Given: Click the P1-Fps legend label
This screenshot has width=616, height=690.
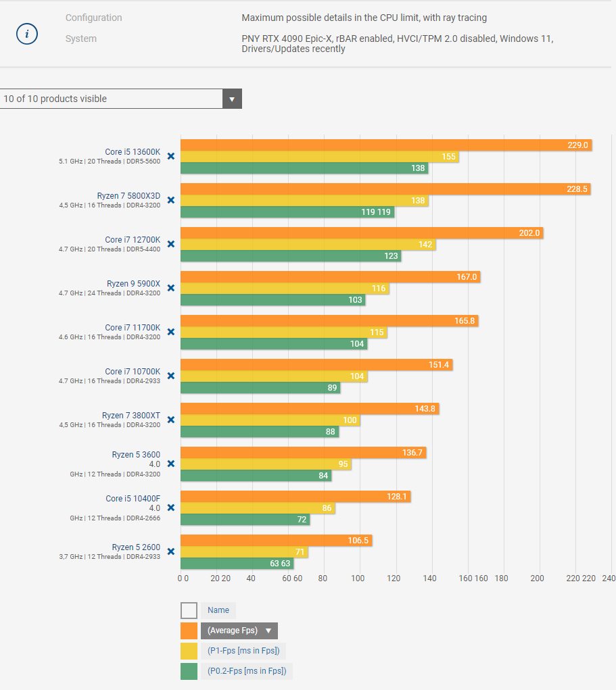Looking at the screenshot, I should (x=243, y=651).
